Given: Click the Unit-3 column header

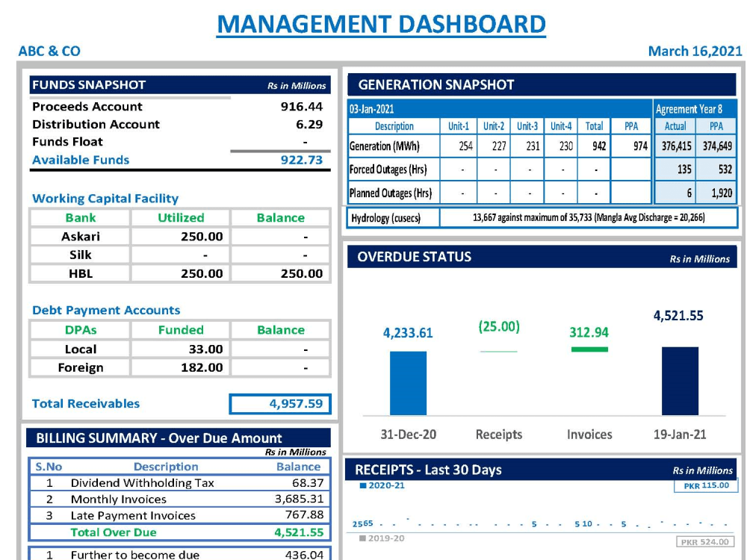Looking at the screenshot, I should (x=527, y=126).
